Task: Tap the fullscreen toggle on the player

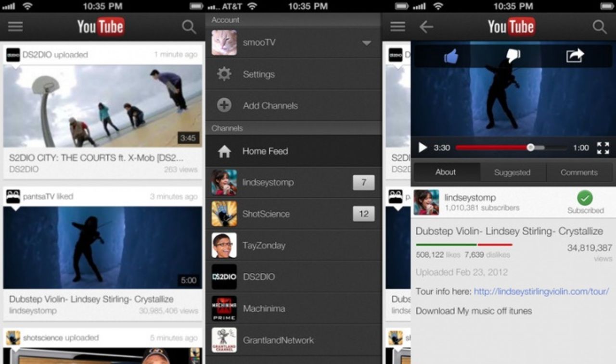Action: click(x=602, y=147)
